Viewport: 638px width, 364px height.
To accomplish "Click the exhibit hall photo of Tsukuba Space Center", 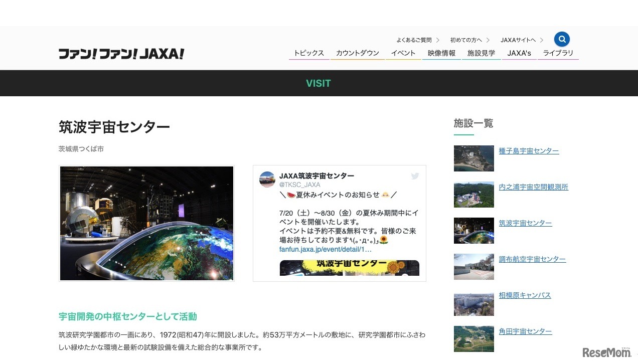I will pyautogui.click(x=146, y=223).
